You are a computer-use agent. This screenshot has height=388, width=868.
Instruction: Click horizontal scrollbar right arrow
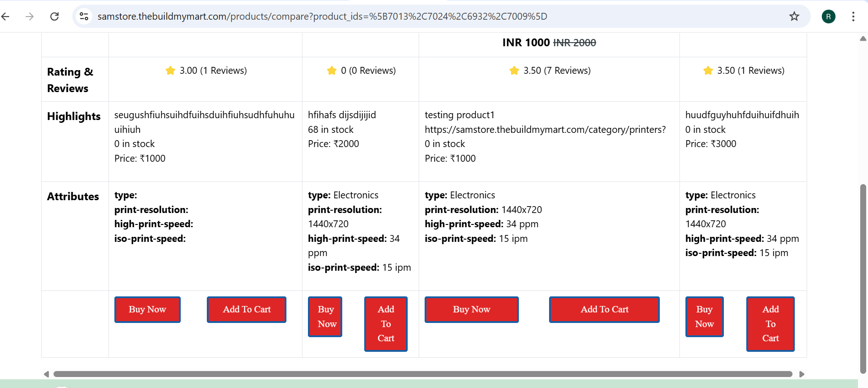tap(802, 374)
